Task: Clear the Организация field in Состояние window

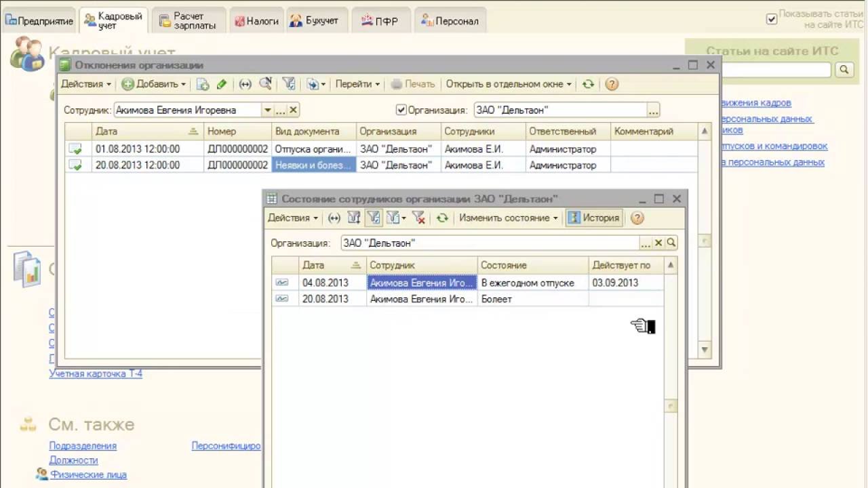Action: click(658, 243)
